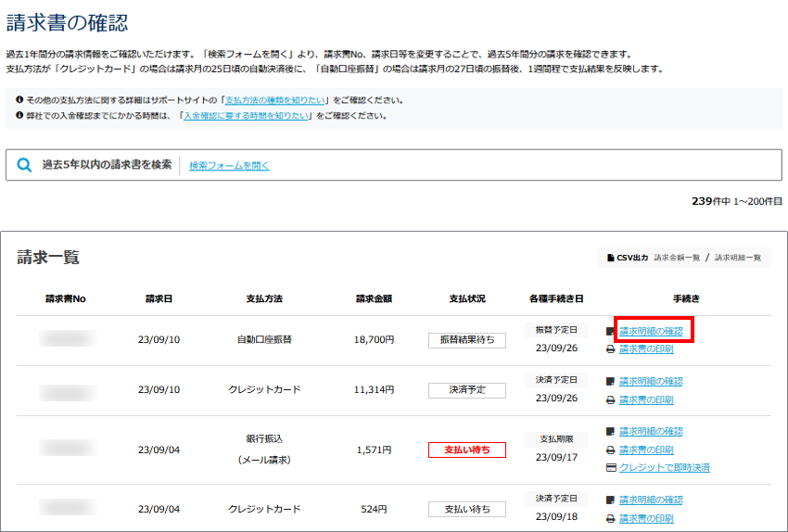The height and width of the screenshot is (532, 788).
Task: Click the CSV出力 file icon
Action: pyautogui.click(x=610, y=258)
